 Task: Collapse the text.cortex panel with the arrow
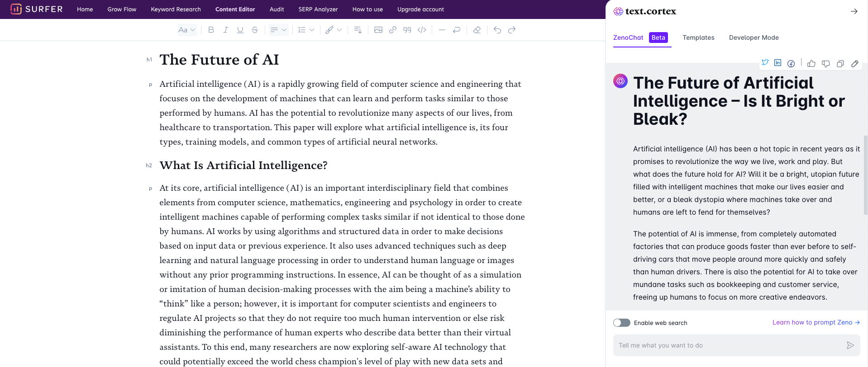(x=854, y=11)
